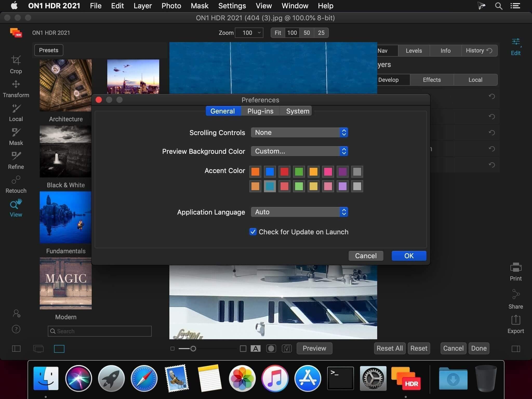Click Cancel in Preferences dialog
The height and width of the screenshot is (399, 532).
366,256
